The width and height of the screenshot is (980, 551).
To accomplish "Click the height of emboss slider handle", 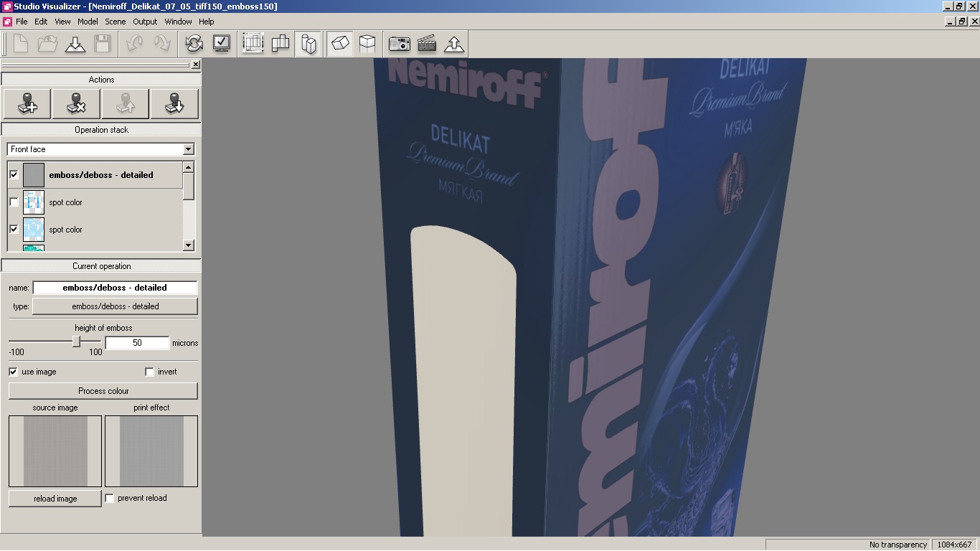I will pyautogui.click(x=76, y=342).
